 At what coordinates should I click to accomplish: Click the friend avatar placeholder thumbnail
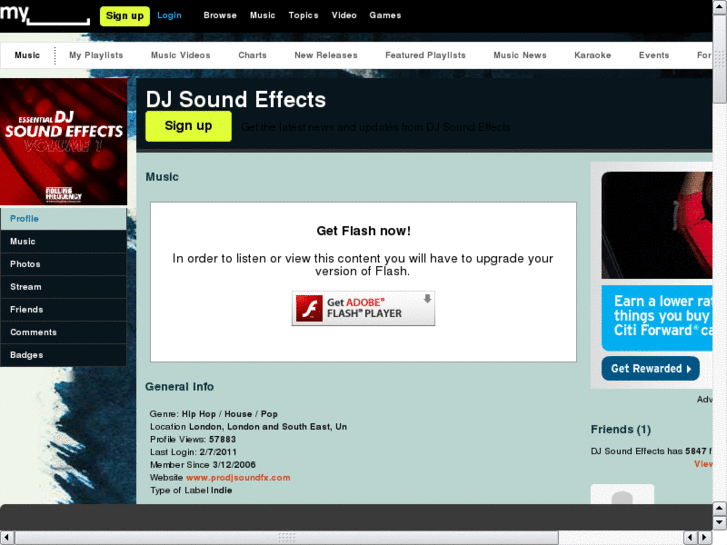pos(622,494)
